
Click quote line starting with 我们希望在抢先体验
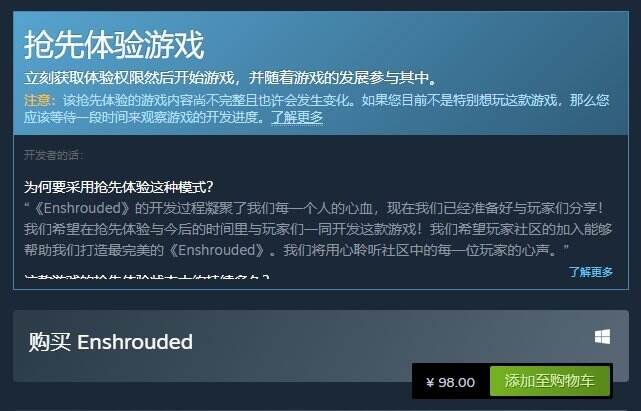click(x=318, y=229)
